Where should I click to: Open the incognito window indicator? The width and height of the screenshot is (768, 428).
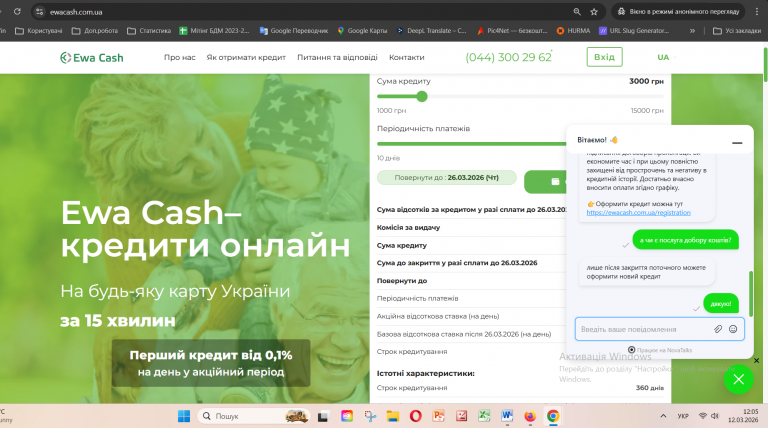tap(678, 12)
